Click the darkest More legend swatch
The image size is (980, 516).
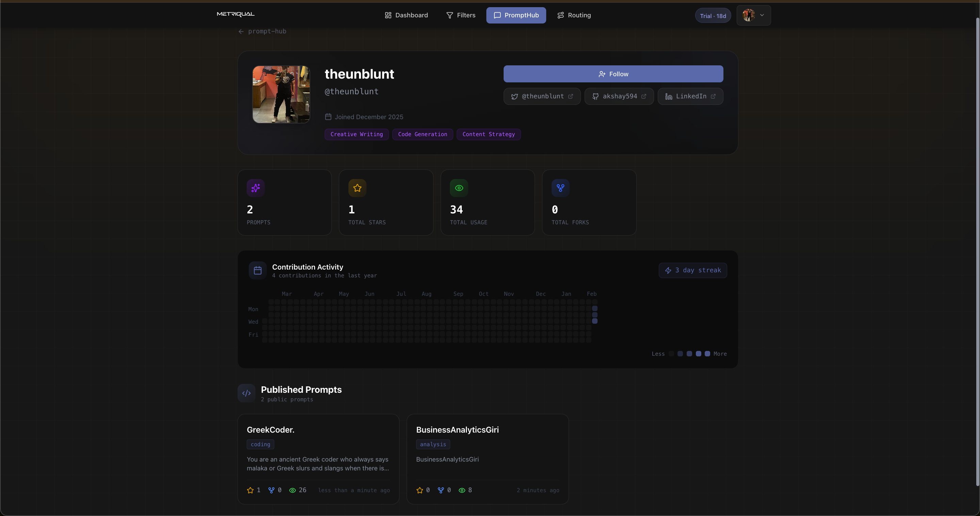click(707, 354)
